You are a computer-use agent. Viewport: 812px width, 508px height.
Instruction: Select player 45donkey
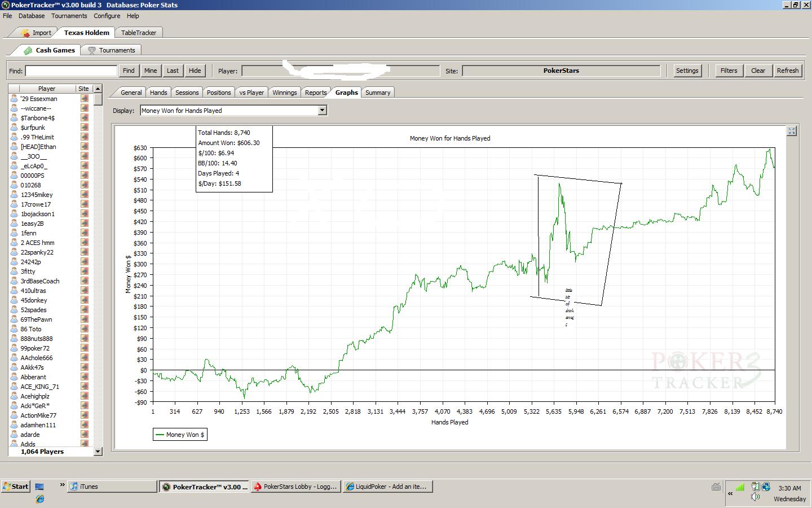click(34, 300)
